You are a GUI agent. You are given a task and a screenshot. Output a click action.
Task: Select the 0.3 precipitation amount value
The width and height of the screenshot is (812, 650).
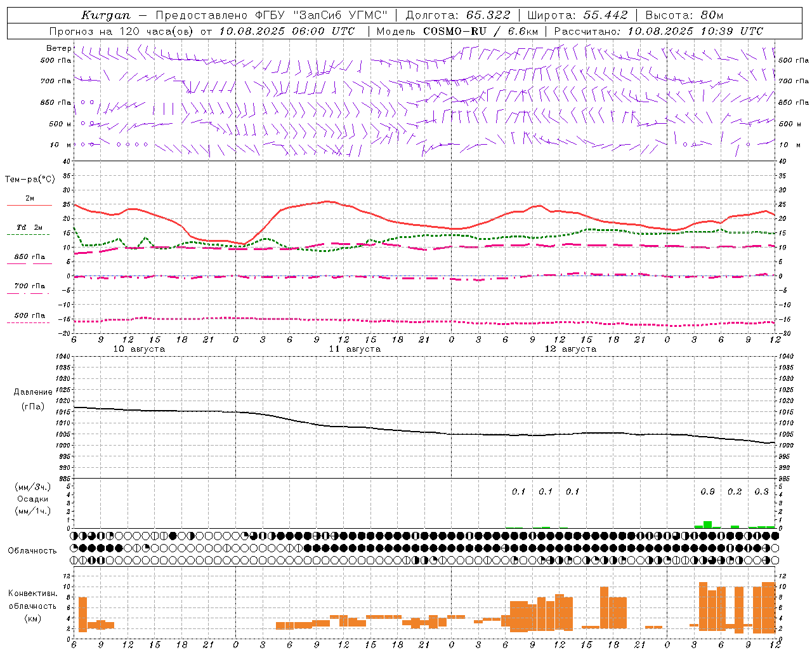tap(761, 492)
